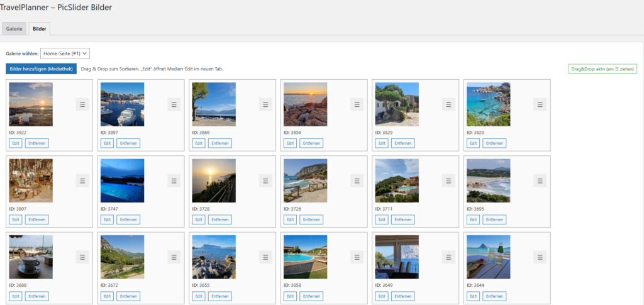Click the drag handle on image 3747
644x305 pixels.
(174, 180)
